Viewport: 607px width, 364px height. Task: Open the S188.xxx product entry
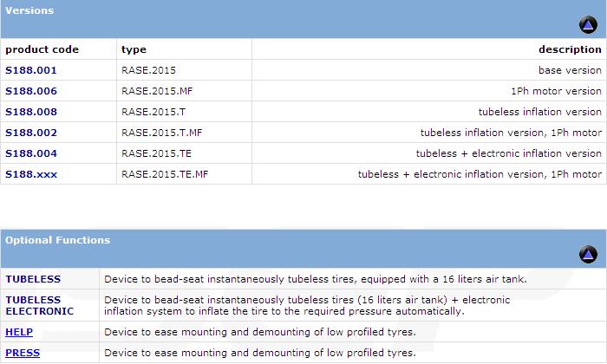(x=31, y=174)
